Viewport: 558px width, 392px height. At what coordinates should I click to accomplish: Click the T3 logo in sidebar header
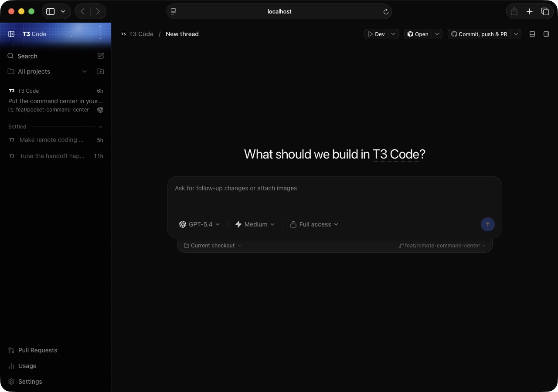[26, 34]
